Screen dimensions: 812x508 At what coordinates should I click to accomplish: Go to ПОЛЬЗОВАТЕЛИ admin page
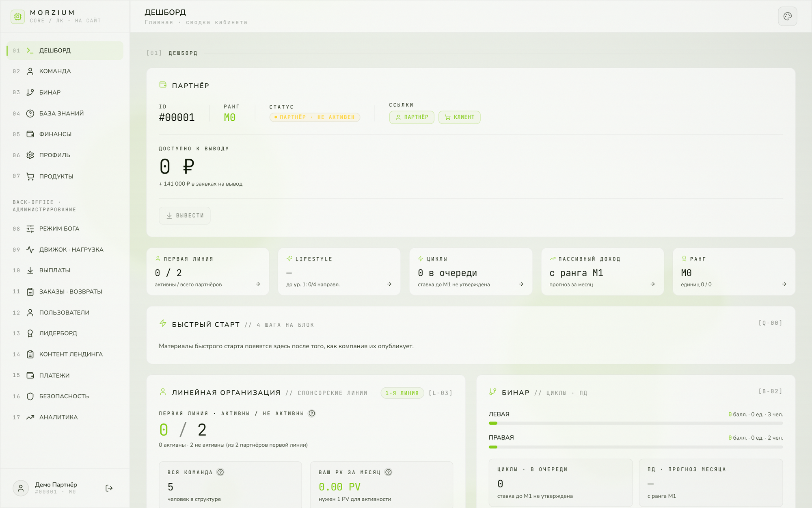65,313
